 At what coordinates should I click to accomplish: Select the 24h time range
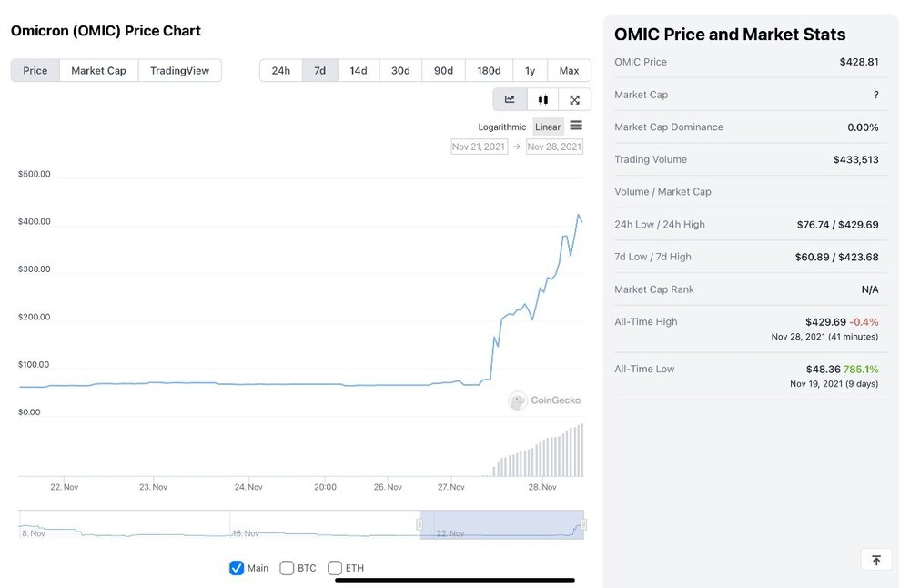pos(281,70)
